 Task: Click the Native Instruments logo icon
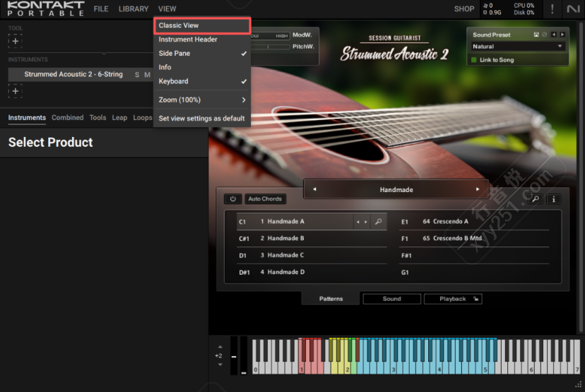573,8
